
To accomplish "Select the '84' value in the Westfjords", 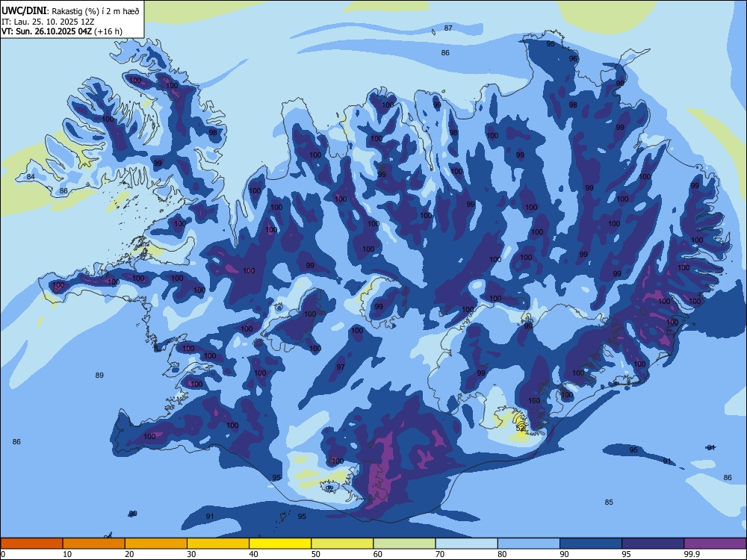I will click(31, 177).
